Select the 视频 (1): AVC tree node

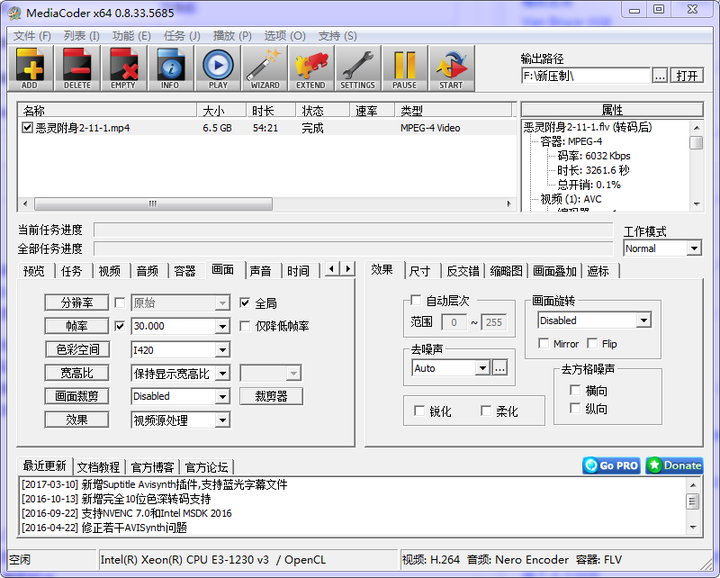click(570, 199)
